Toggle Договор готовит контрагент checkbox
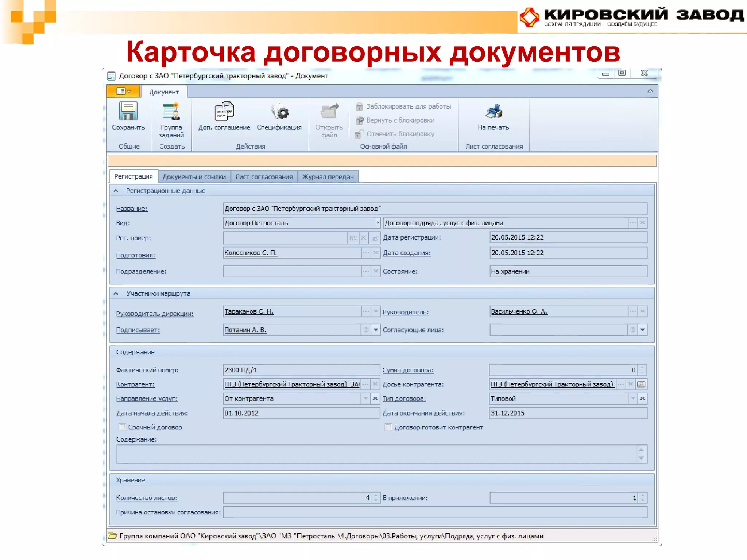 (x=388, y=427)
